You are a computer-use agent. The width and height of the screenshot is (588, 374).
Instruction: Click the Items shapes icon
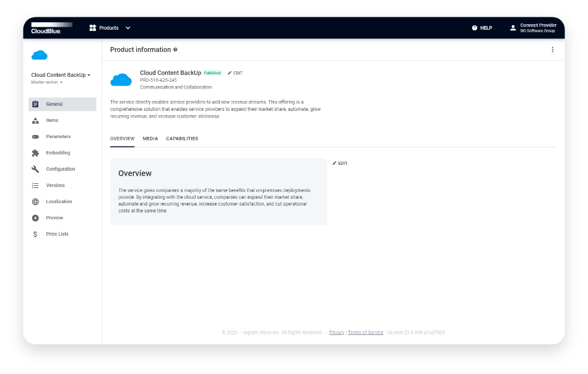35,120
